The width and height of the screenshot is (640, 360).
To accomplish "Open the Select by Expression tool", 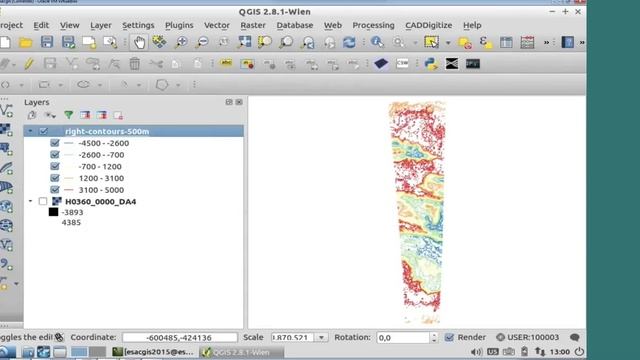I will click(x=485, y=42).
